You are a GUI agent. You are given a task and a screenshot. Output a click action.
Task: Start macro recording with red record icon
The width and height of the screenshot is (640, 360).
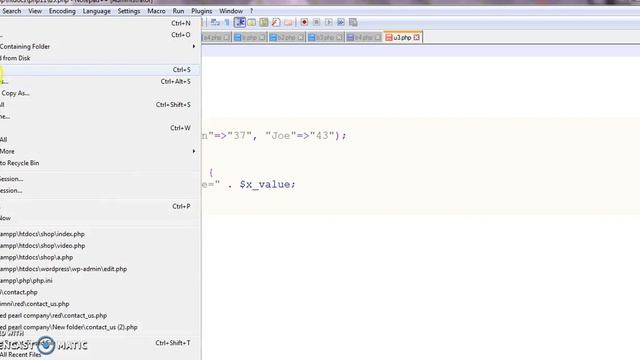[304, 22]
